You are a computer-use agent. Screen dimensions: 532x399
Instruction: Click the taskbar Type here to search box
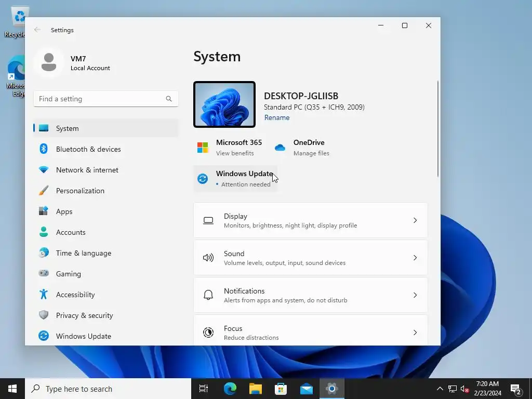(108, 389)
